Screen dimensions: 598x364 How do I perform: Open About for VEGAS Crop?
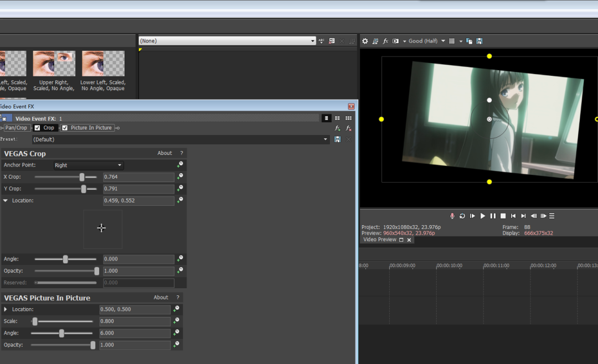coord(165,153)
